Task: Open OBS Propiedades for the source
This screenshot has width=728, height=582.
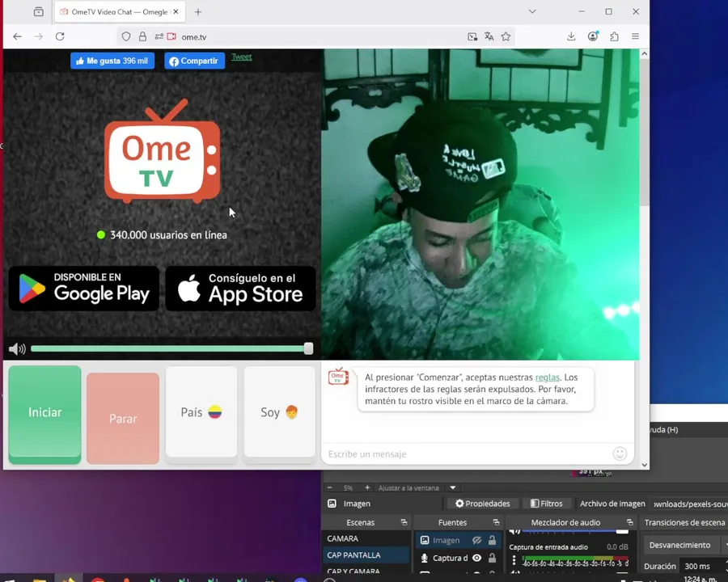Action: (x=482, y=504)
